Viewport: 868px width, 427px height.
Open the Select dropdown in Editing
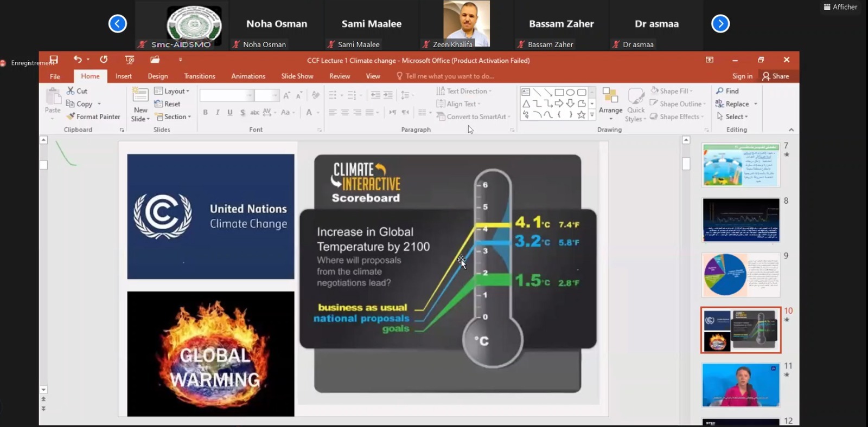point(732,117)
